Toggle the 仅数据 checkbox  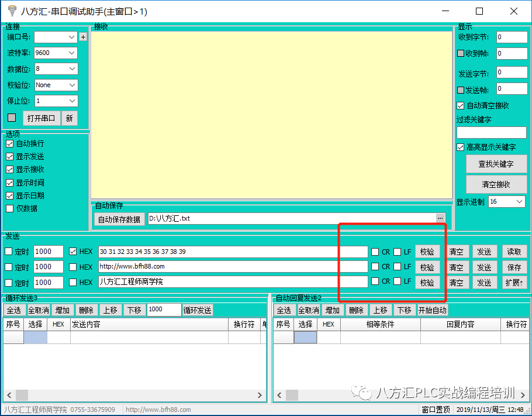pyautogui.click(x=10, y=208)
